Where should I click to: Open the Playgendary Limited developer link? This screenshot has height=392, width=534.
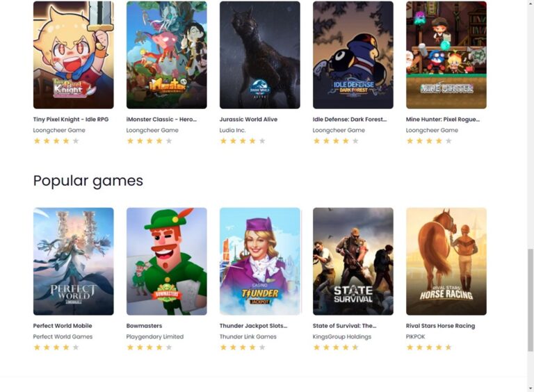[x=155, y=336]
